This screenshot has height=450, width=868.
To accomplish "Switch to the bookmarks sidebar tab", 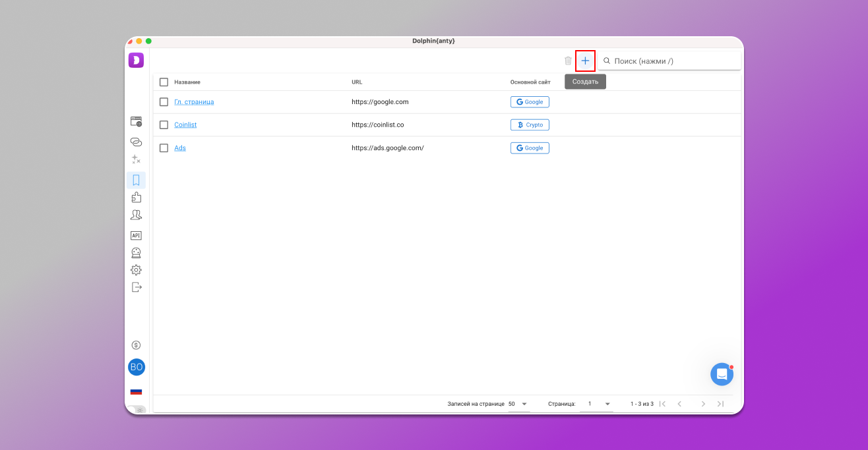I will (x=136, y=180).
